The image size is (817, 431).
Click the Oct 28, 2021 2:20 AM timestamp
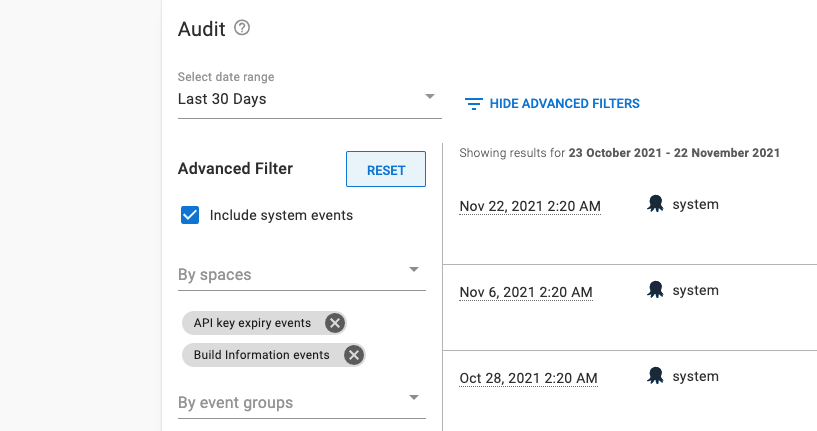[x=528, y=378]
